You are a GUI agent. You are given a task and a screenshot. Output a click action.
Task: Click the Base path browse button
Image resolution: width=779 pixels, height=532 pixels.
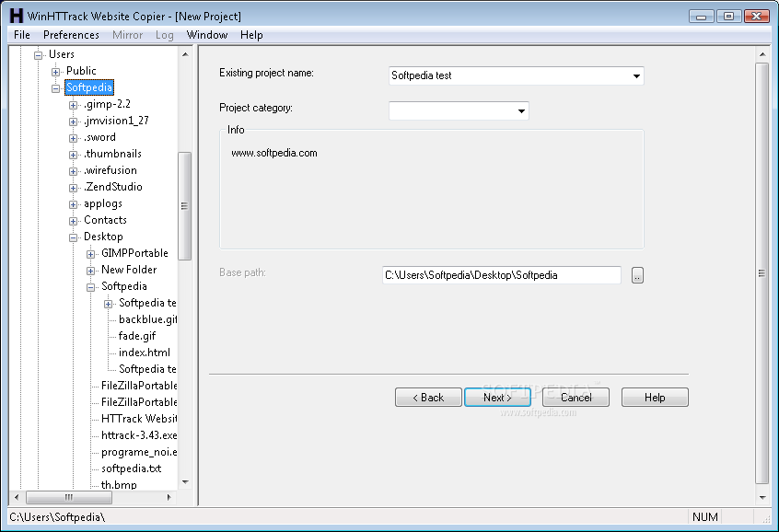tap(637, 274)
